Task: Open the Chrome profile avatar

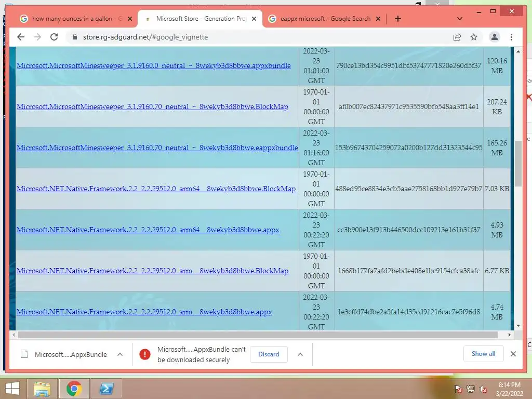Action: [x=495, y=37]
